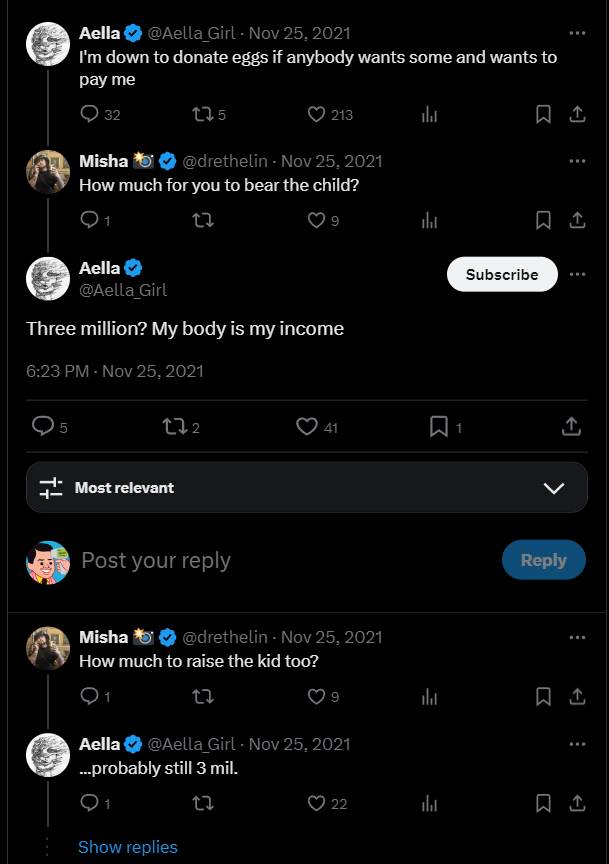Reply to the egg donation tweet
This screenshot has width=609, height=864.
coord(90,114)
